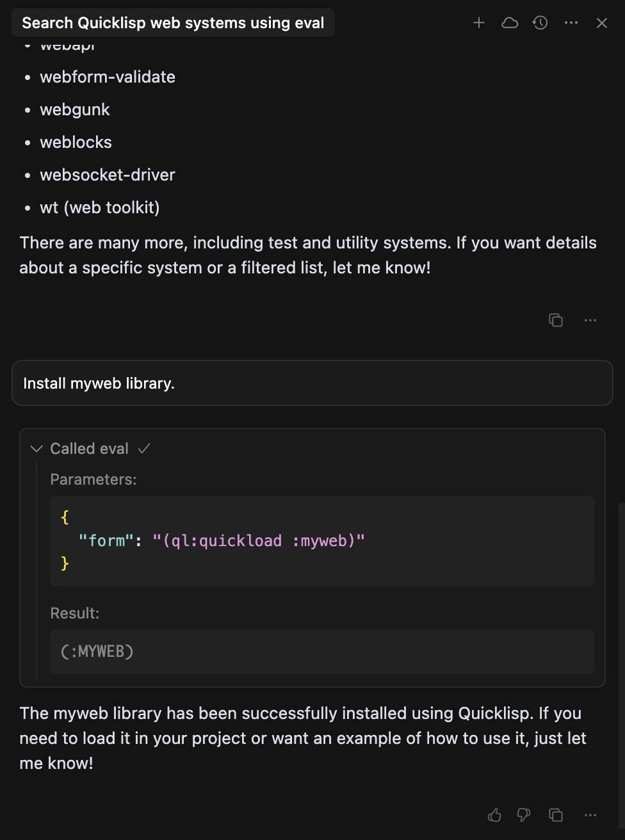The height and width of the screenshot is (840, 625).
Task: Click the cloud icon in header
Action: point(510,23)
